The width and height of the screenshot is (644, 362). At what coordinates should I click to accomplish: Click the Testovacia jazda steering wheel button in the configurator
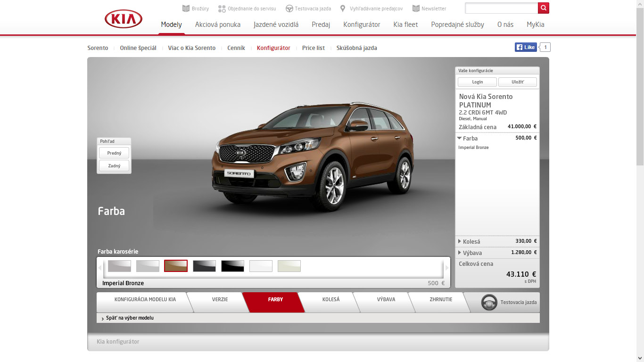tap(489, 303)
